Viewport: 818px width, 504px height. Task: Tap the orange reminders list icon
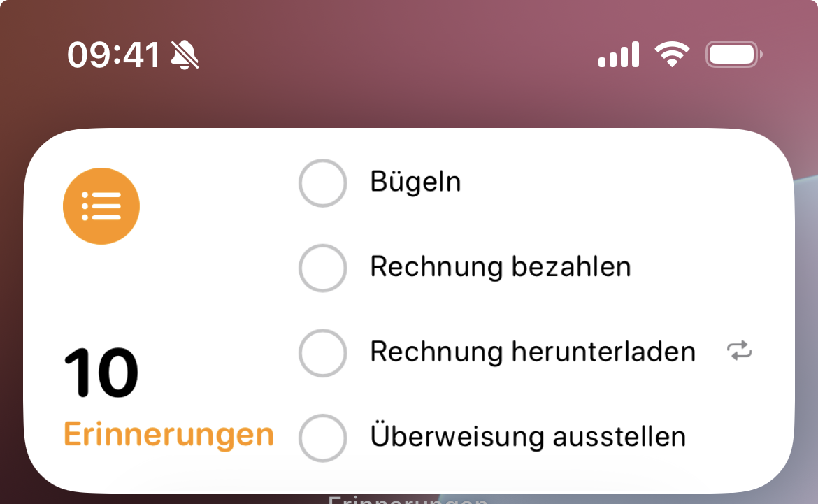[x=101, y=206]
